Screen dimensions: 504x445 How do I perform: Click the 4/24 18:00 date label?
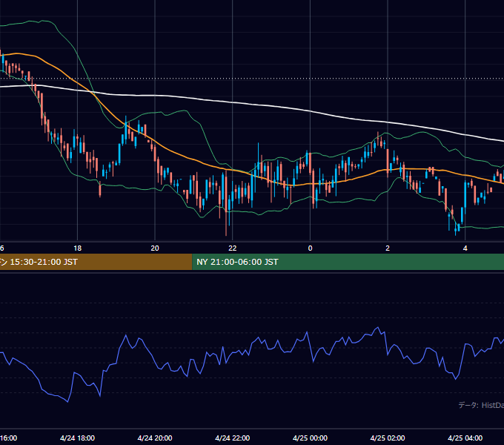(x=78, y=438)
